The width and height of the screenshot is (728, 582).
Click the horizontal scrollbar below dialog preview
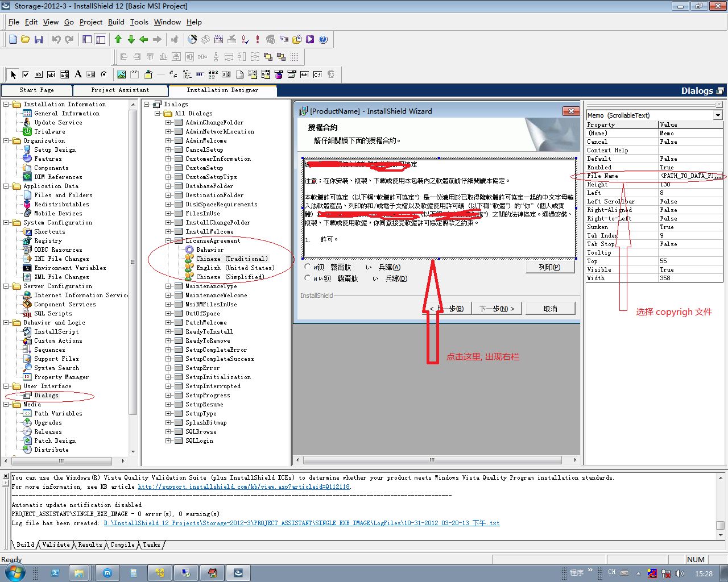pos(432,460)
